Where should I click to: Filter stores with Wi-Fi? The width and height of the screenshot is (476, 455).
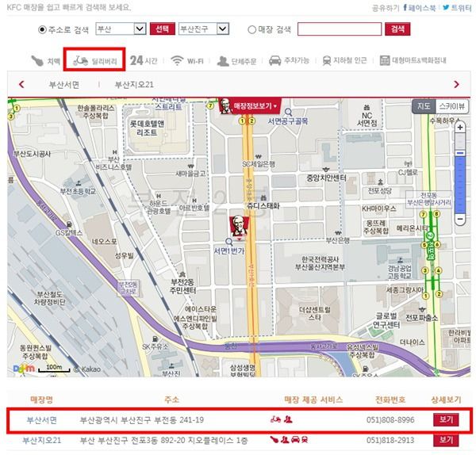coord(187,61)
